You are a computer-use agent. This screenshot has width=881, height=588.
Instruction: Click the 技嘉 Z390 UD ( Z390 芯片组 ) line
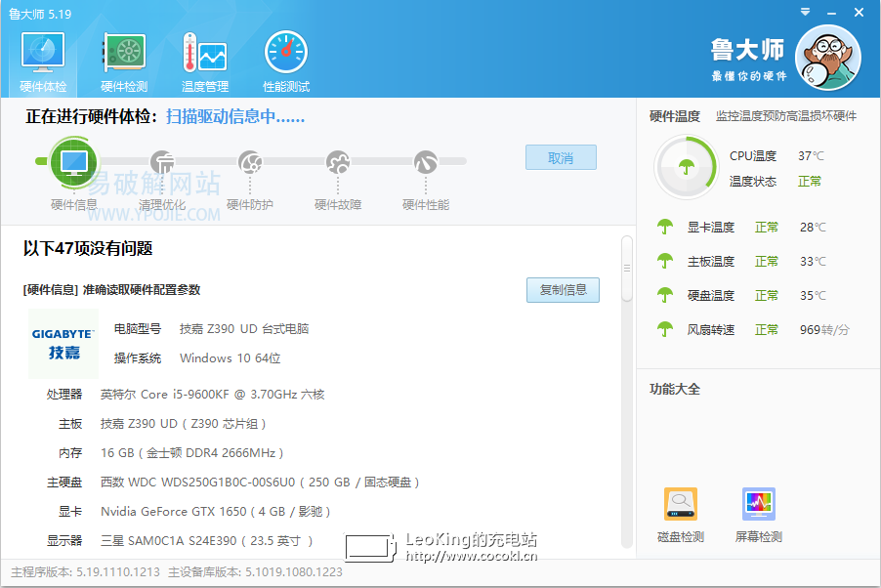click(x=184, y=423)
